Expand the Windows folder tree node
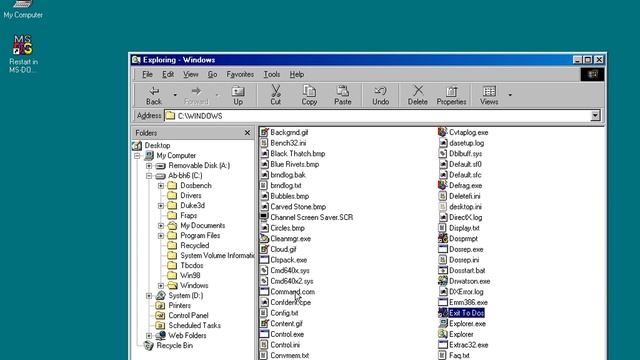Viewport: 640px width, 360px height. [161, 286]
